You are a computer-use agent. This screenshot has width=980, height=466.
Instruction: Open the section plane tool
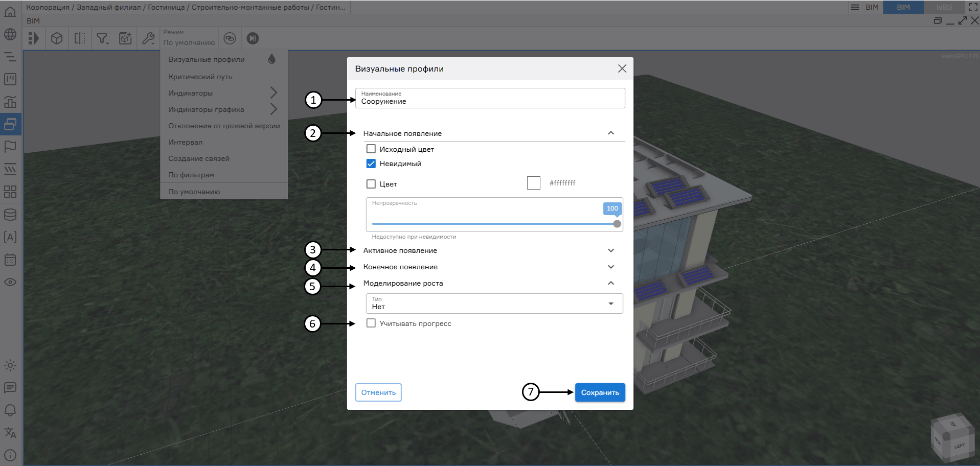pos(79,38)
